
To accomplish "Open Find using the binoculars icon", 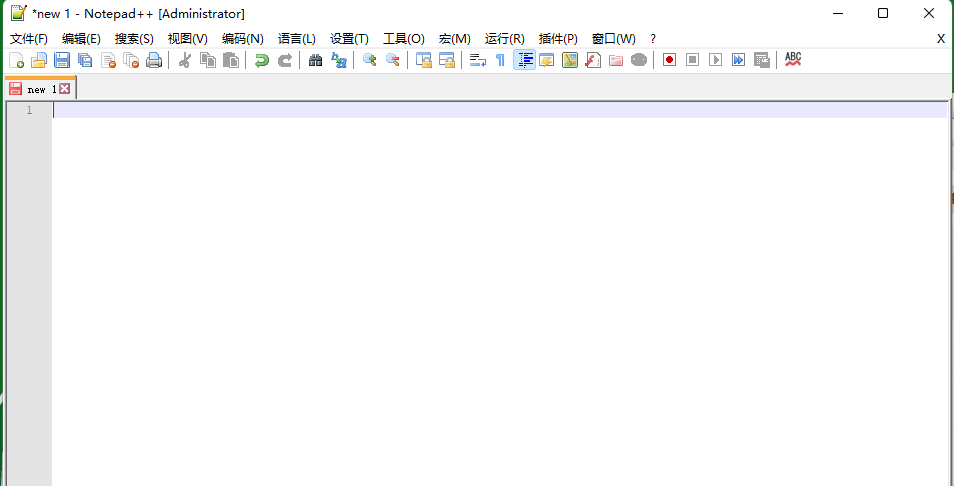I will [316, 60].
